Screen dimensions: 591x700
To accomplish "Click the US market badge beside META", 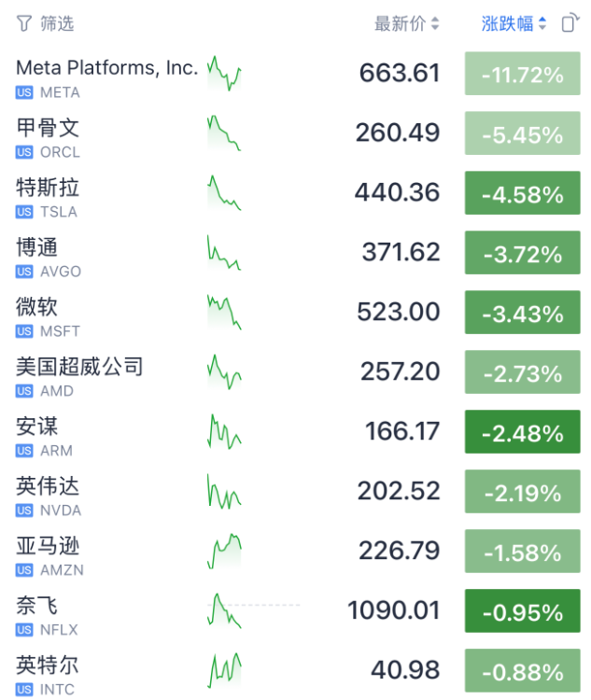I will (x=24, y=92).
